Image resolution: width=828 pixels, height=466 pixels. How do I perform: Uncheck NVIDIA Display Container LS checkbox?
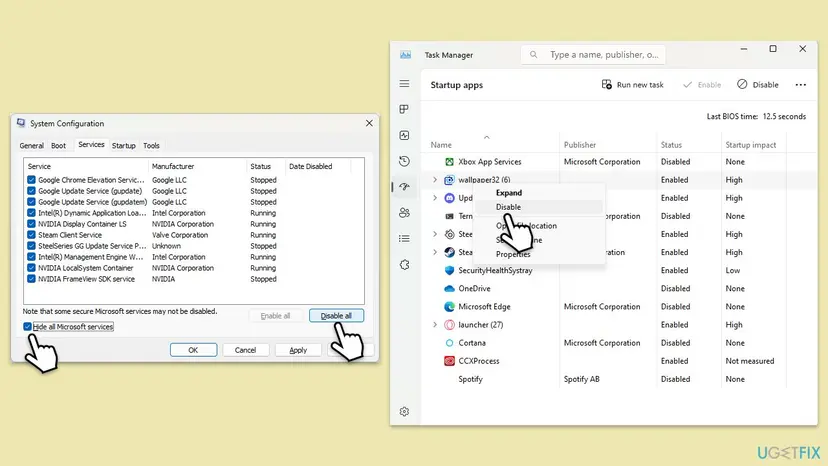pos(31,224)
